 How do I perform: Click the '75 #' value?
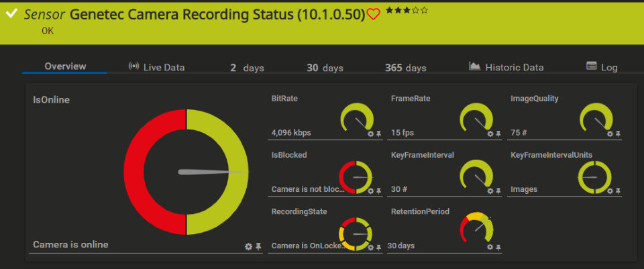click(519, 133)
